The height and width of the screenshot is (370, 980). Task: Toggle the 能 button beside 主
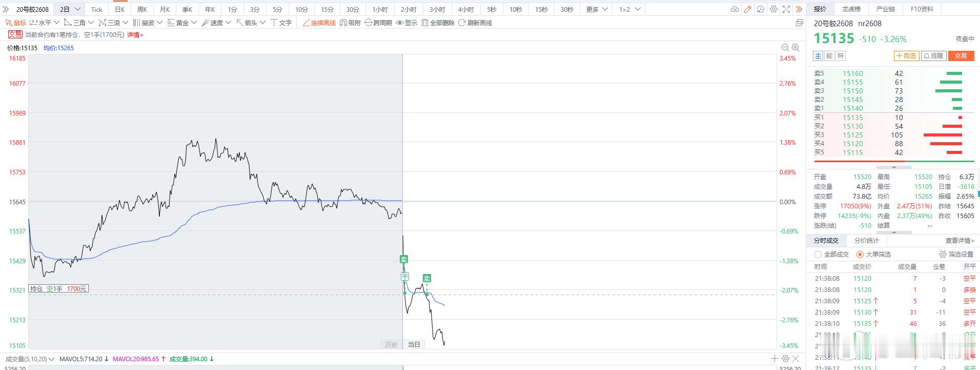[x=829, y=56]
